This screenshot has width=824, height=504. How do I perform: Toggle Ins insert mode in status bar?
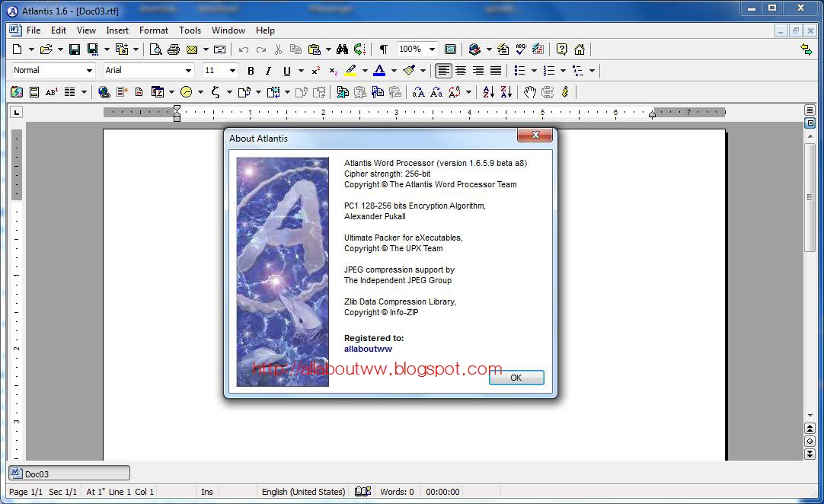click(207, 492)
